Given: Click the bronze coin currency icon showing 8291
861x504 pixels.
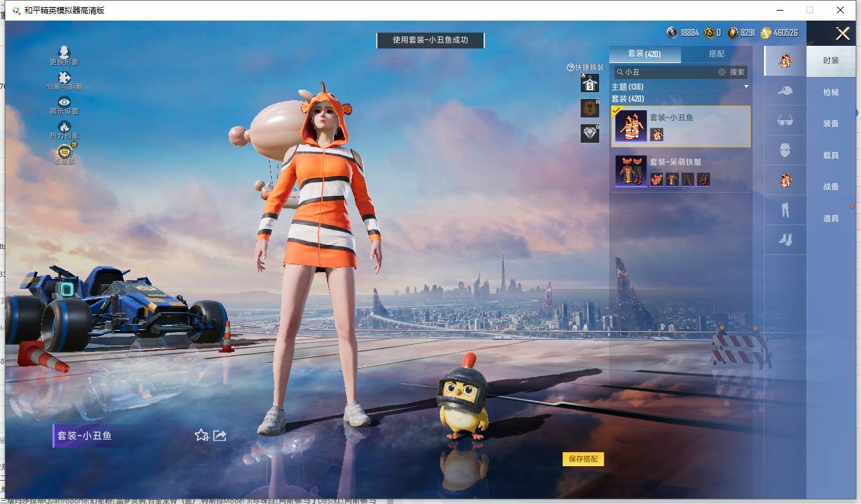Looking at the screenshot, I should [733, 33].
